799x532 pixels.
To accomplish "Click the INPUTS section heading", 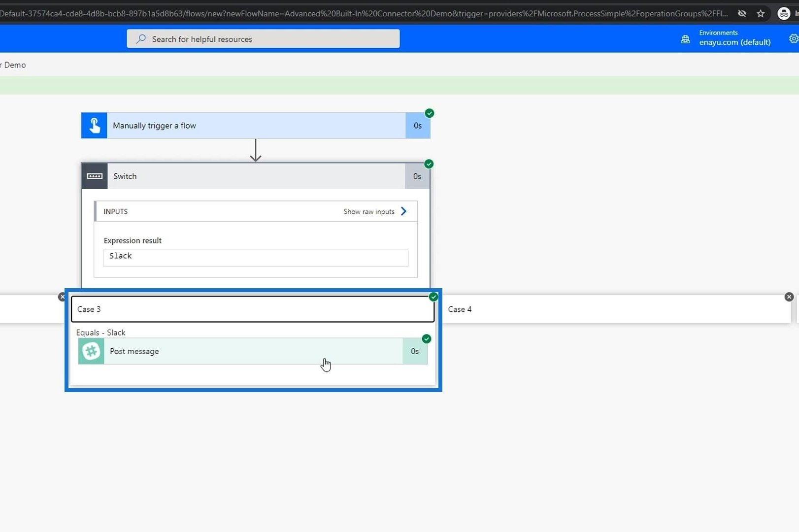I will 116,212.
